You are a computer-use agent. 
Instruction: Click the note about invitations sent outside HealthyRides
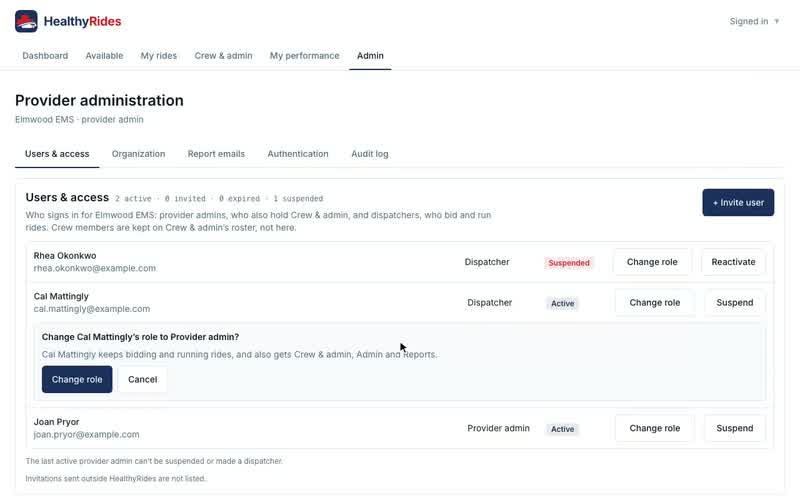click(116, 479)
